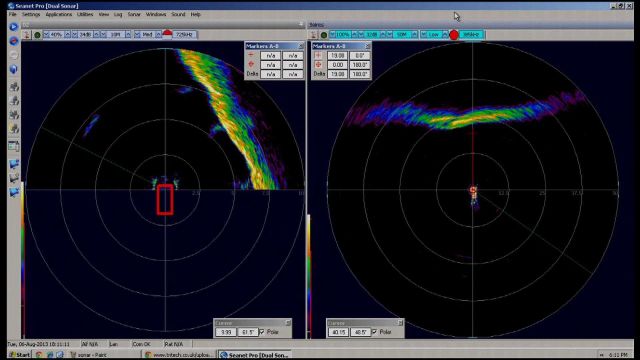Click left Cursor 61.5° bearing field
This screenshot has width=640, height=360.
[248, 332]
